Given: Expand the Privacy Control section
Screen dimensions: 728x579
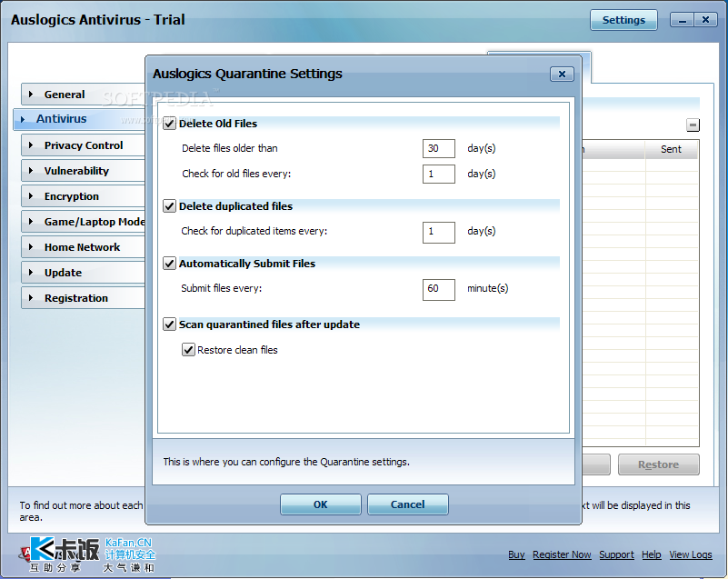Looking at the screenshot, I should (x=84, y=145).
